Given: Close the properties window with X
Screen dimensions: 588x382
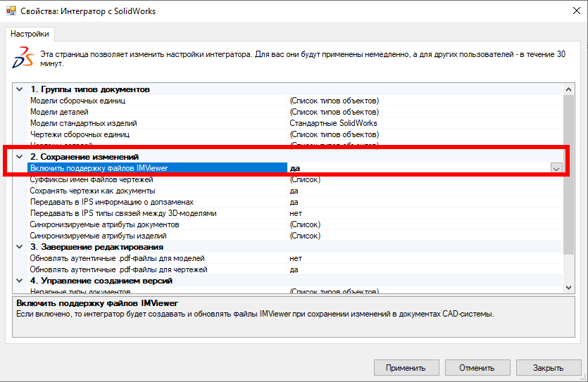Looking at the screenshot, I should tap(570, 11).
